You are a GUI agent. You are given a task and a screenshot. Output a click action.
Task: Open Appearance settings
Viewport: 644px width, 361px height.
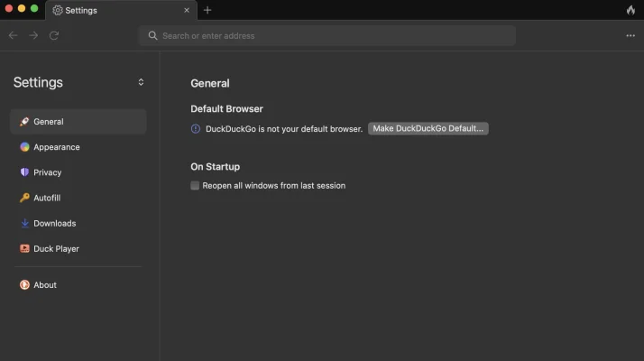point(78,147)
